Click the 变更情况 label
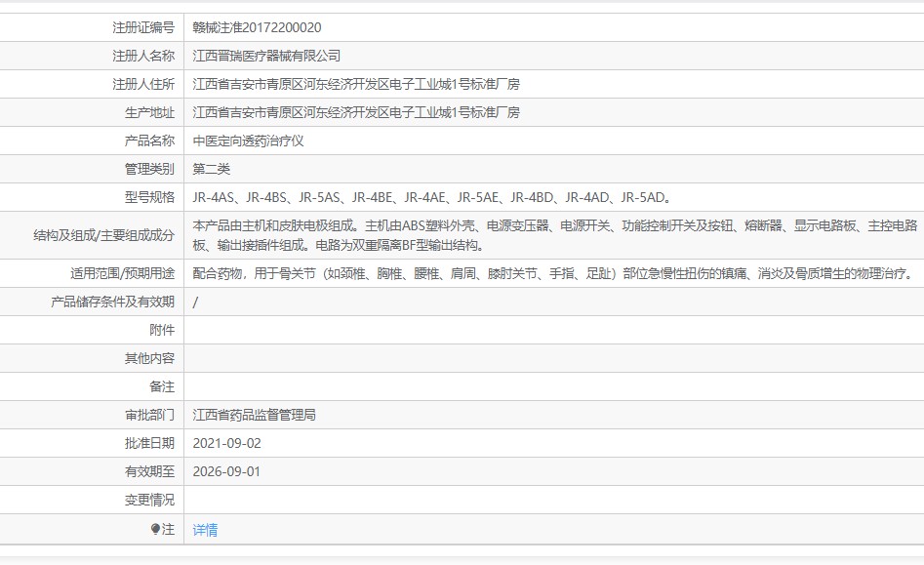 [x=149, y=500]
